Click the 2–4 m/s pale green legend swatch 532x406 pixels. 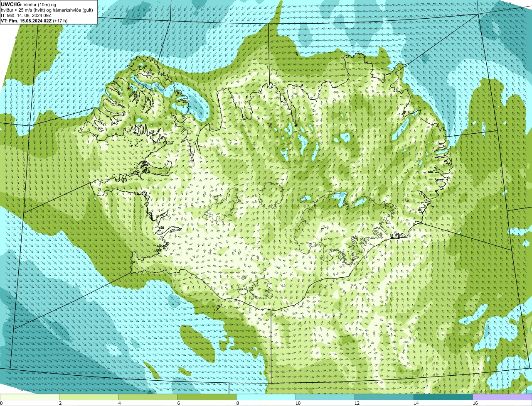pos(89,397)
